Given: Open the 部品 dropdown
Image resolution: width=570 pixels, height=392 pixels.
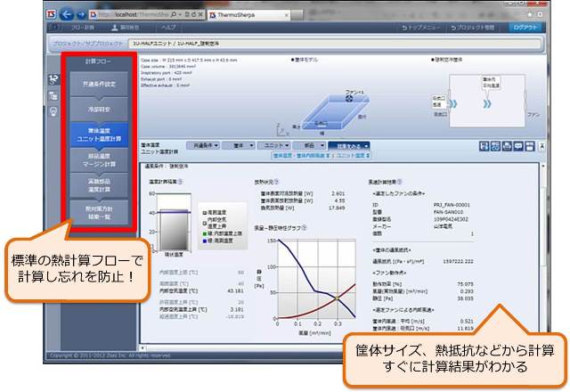Looking at the screenshot, I should tap(309, 145).
